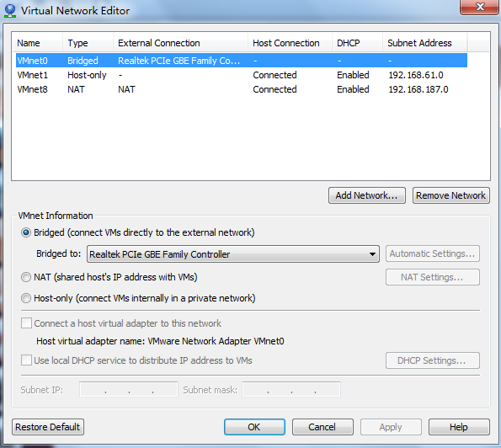Choose Host-only private network radio option
This screenshot has width=501, height=448.
[x=26, y=298]
